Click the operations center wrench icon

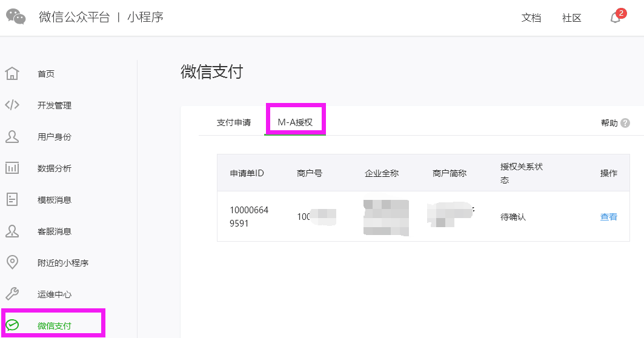pos(12,294)
